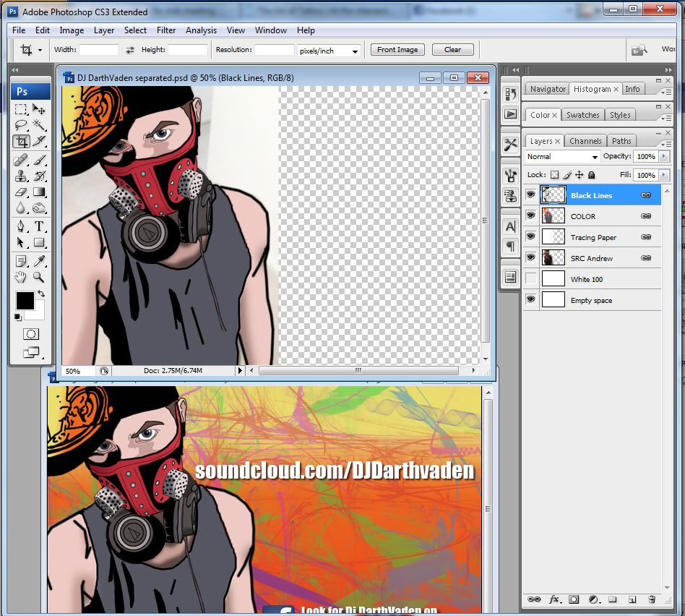Image resolution: width=685 pixels, height=616 pixels.
Task: Select the Rectangle shape tool
Action: [39, 242]
